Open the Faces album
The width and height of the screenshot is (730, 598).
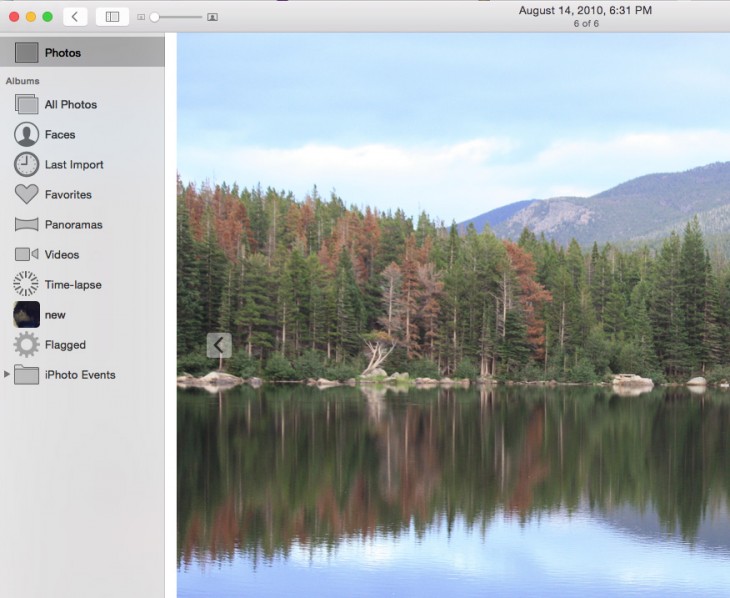coord(82,135)
